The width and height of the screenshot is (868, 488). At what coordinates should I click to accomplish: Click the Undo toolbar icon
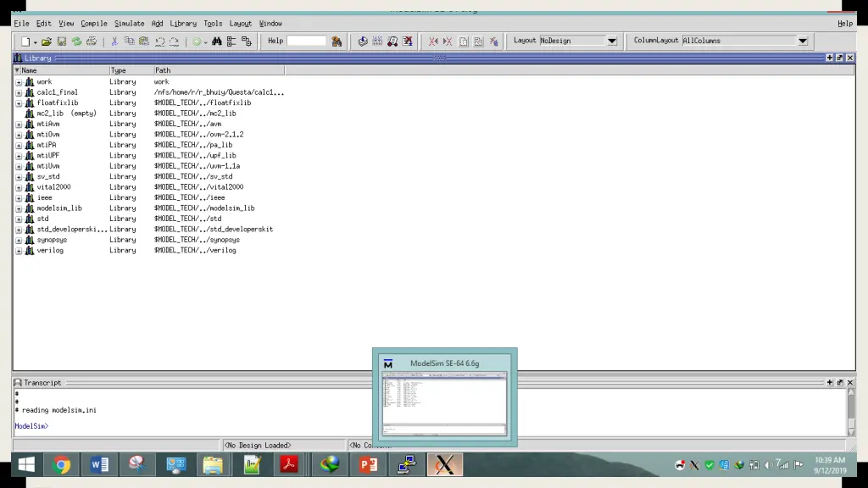pos(159,42)
